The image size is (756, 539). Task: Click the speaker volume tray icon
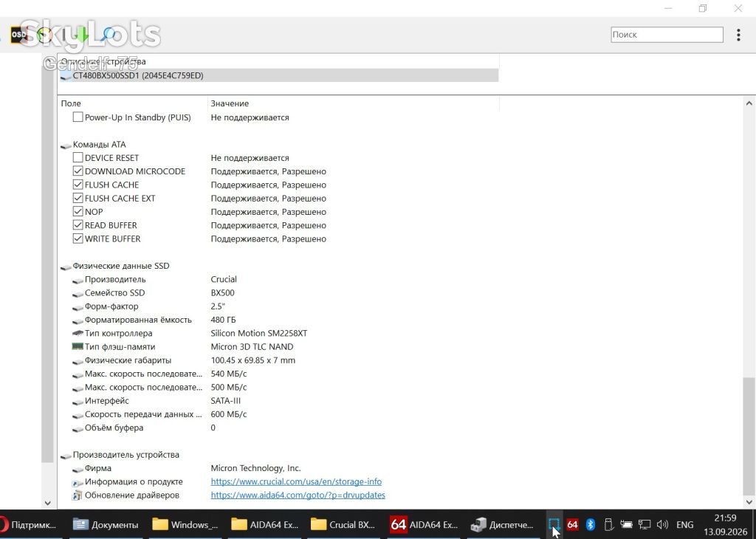(x=662, y=524)
